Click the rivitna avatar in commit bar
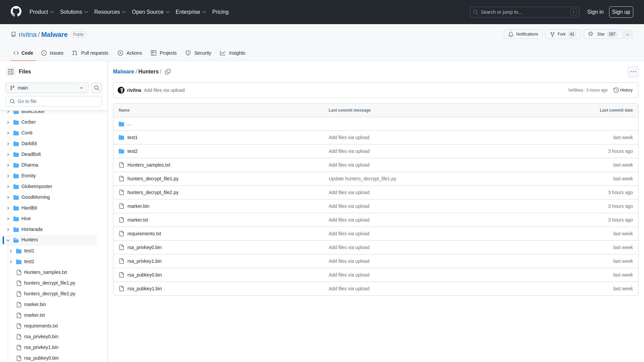The image size is (644, 362). click(x=121, y=90)
